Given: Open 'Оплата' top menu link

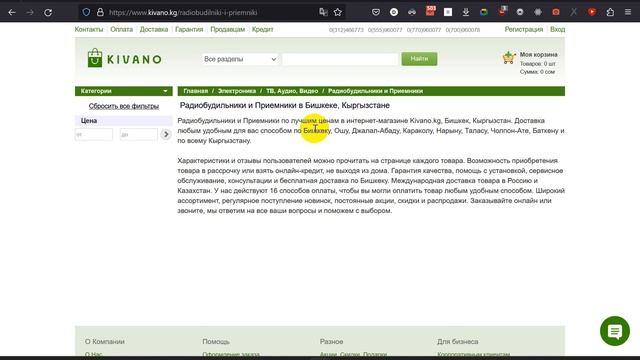Looking at the screenshot, I should 122,29.
